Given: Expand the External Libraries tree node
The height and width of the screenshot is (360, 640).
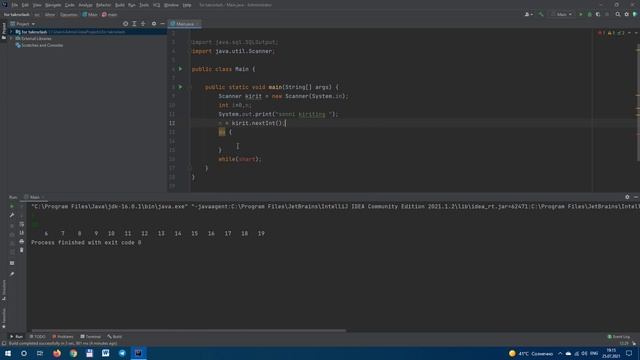Looking at the screenshot, I should 11,38.
